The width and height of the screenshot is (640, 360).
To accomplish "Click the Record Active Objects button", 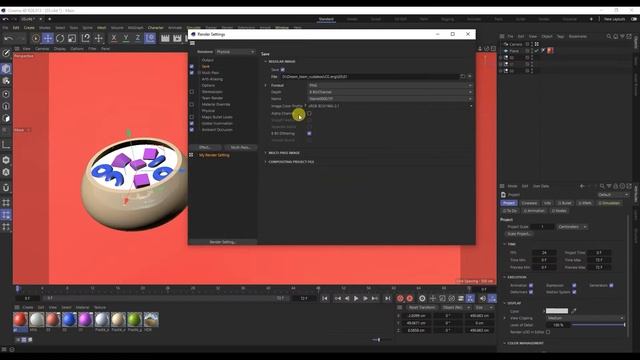I will point(400,299).
